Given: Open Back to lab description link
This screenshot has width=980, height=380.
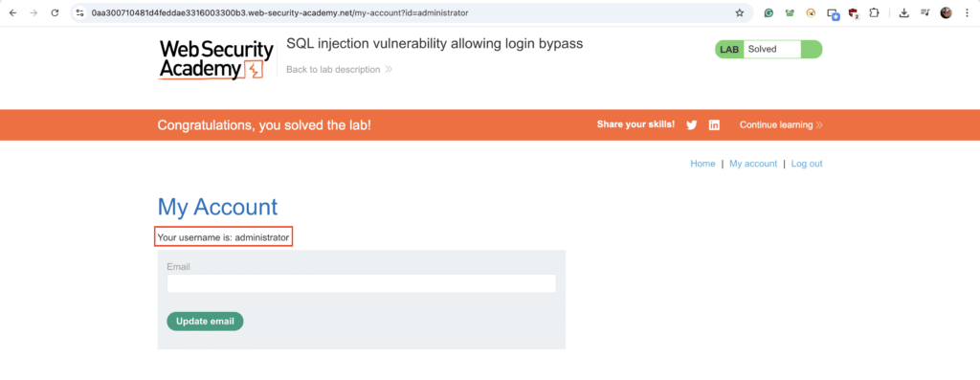Looking at the screenshot, I should (339, 69).
